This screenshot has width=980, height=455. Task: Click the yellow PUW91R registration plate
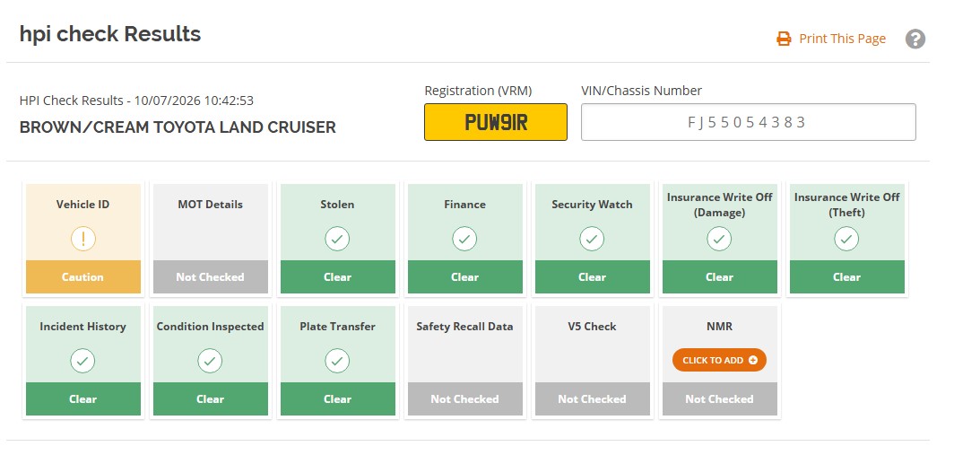pyautogui.click(x=496, y=122)
